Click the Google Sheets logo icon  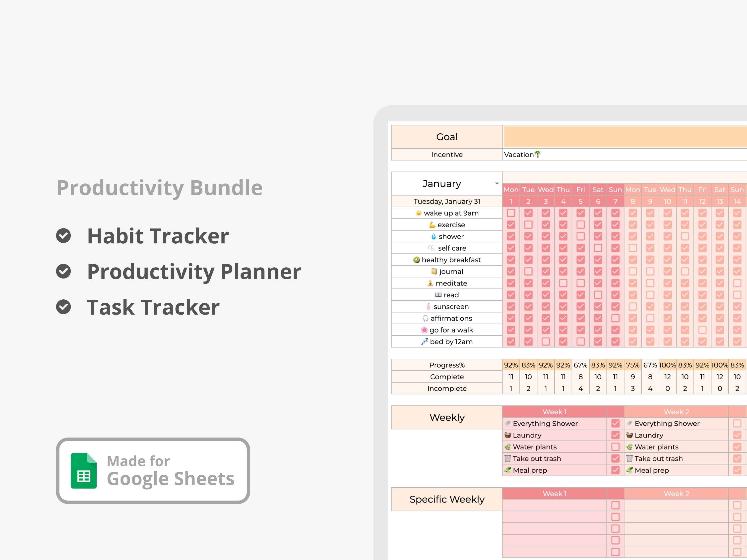click(83, 471)
